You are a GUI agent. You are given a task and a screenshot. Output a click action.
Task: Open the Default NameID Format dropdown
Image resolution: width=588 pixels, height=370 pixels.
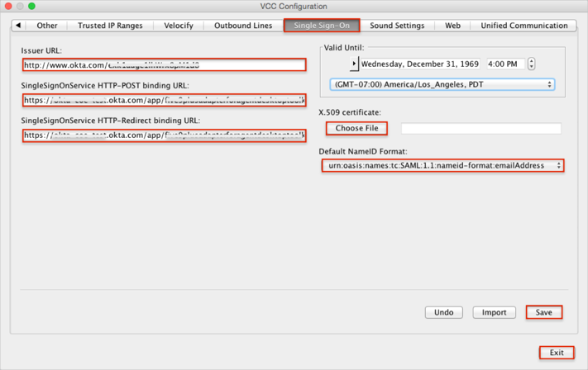click(442, 165)
